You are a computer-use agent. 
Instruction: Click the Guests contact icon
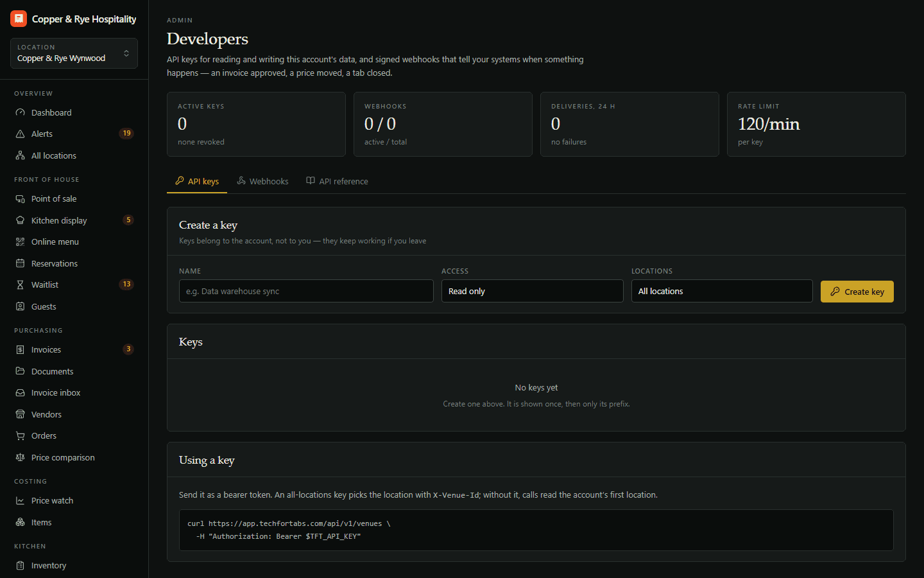20,307
